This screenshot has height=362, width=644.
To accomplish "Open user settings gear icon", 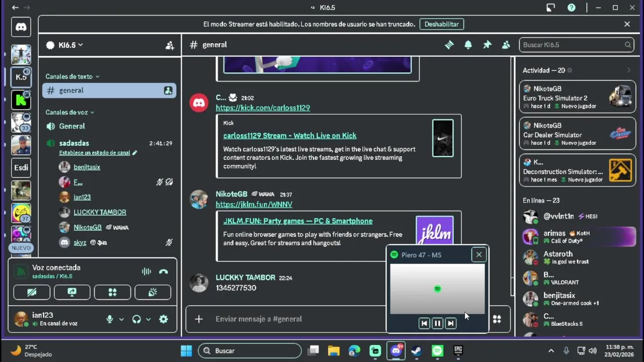I will (x=164, y=319).
